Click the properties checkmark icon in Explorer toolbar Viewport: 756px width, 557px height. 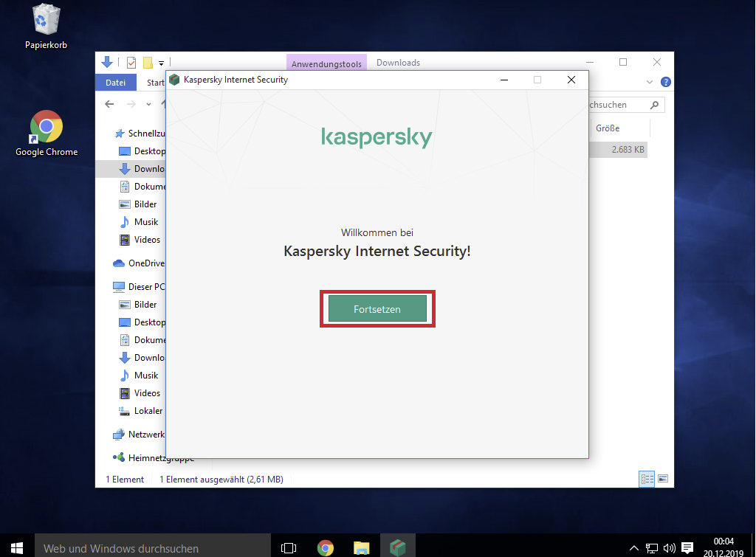pos(131,63)
